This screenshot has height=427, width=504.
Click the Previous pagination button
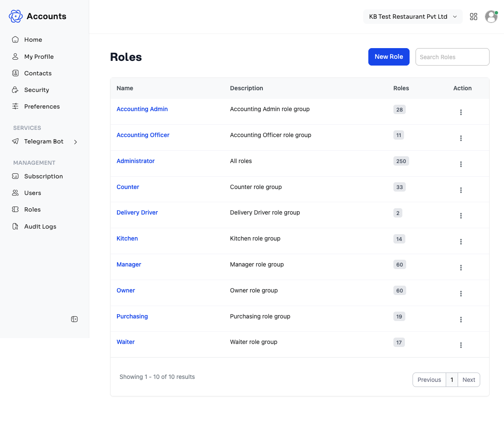[429, 380]
